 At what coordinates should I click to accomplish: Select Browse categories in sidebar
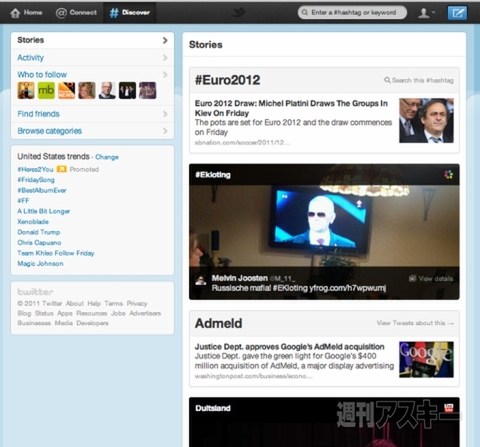(92, 131)
